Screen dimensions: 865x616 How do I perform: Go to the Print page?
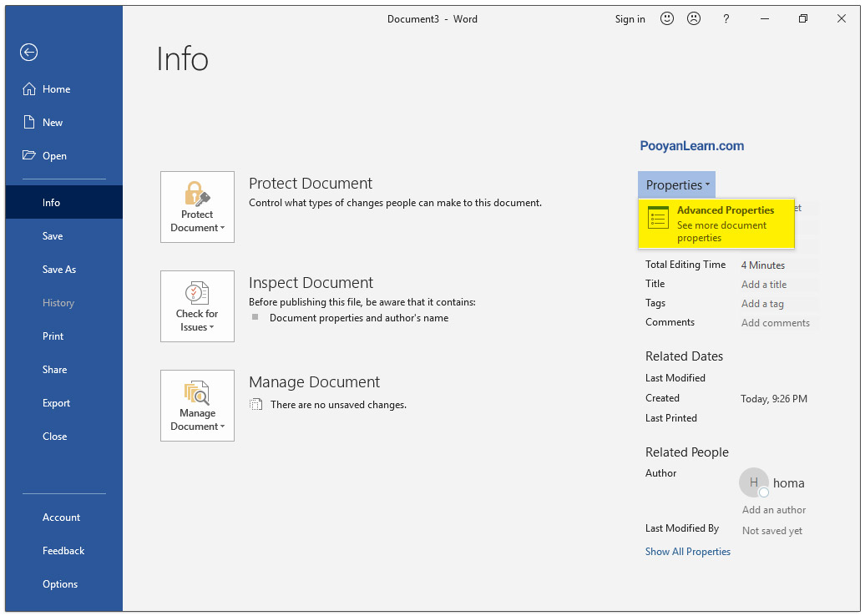click(53, 336)
